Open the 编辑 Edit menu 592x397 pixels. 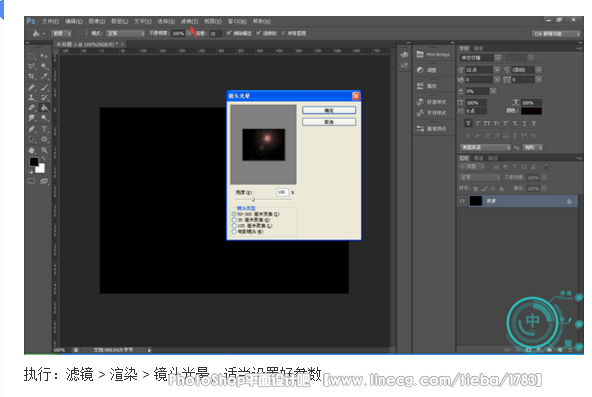click(x=74, y=21)
